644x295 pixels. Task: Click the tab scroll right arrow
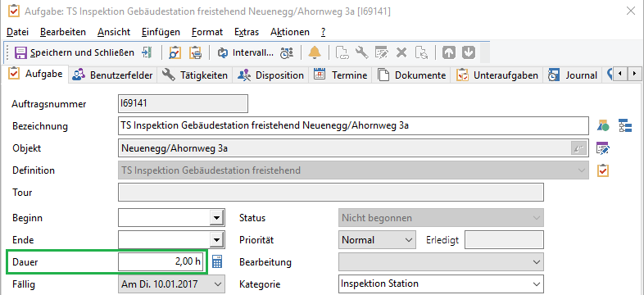point(635,74)
